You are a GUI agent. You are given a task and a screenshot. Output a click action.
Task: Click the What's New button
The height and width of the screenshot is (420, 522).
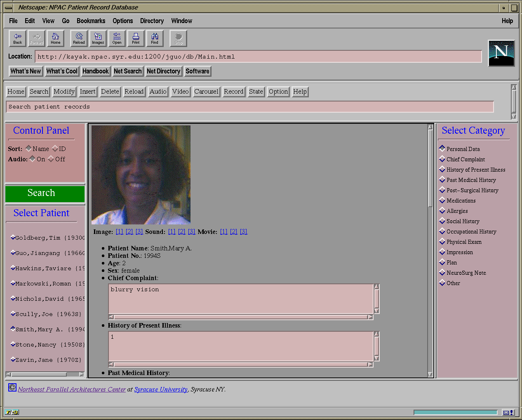pyautogui.click(x=26, y=71)
